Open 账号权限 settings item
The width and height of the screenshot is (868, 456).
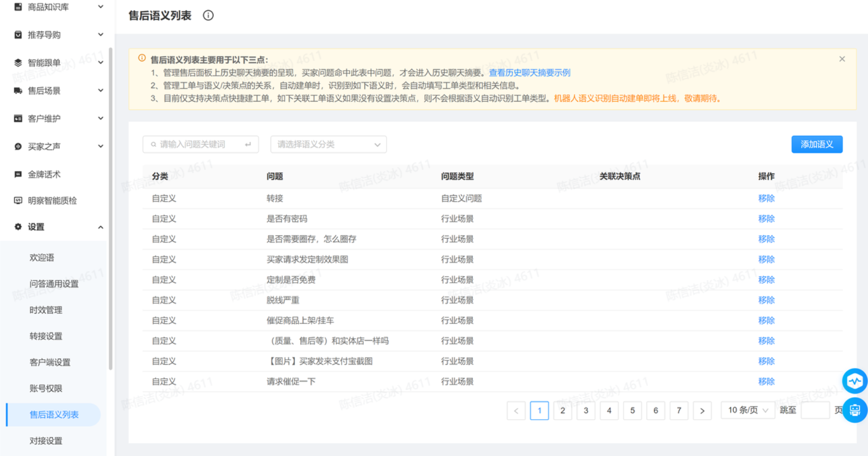point(46,388)
